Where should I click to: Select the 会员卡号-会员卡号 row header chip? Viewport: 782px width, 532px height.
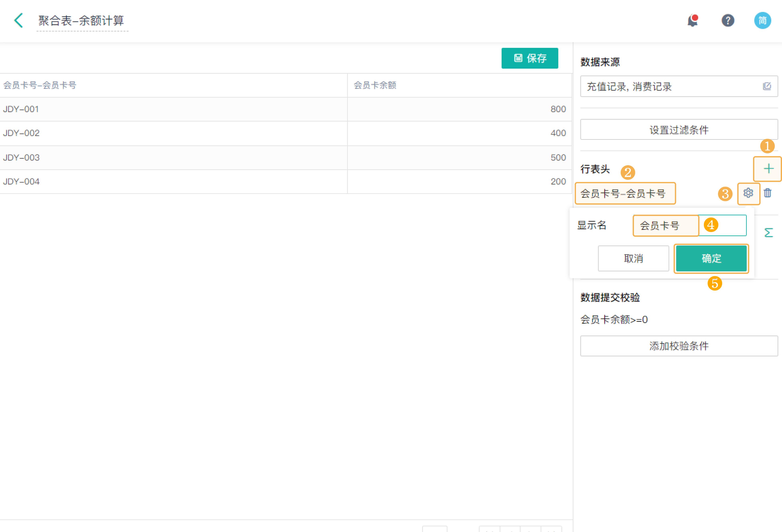(x=625, y=193)
